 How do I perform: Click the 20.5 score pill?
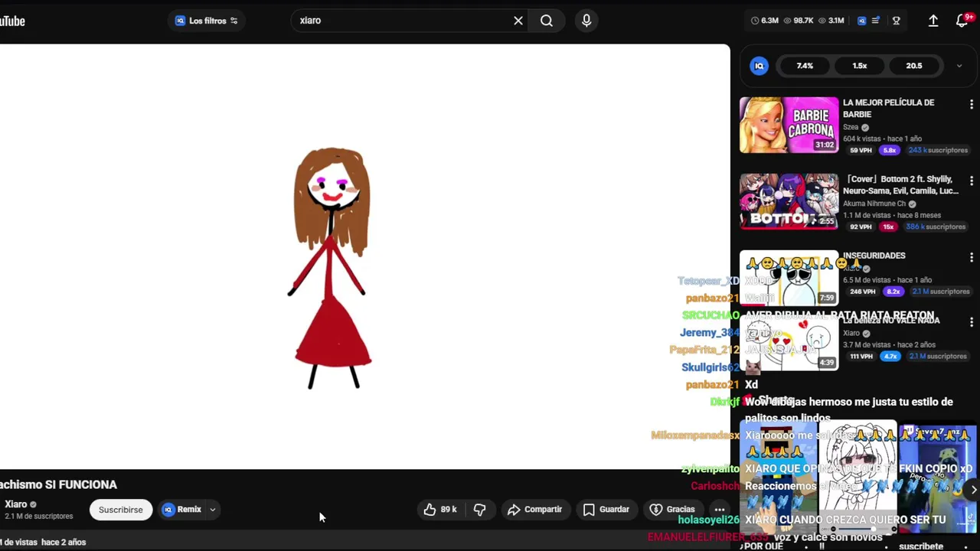tap(914, 66)
